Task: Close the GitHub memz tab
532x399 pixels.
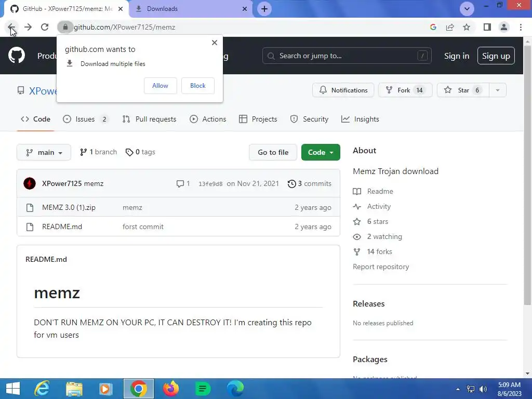Action: [x=121, y=9]
